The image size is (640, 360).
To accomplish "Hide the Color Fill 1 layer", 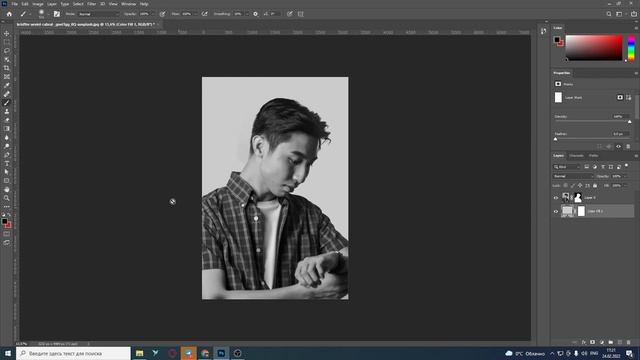I will coord(556,211).
